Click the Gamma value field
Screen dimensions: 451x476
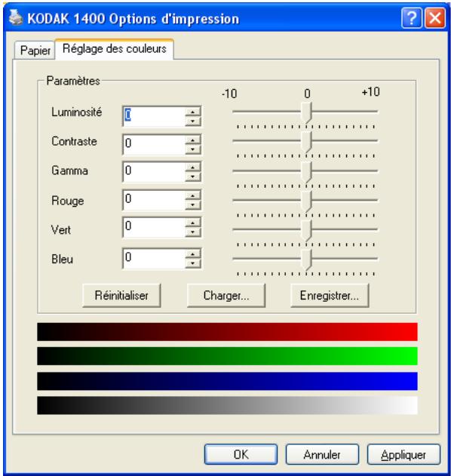click(x=154, y=171)
